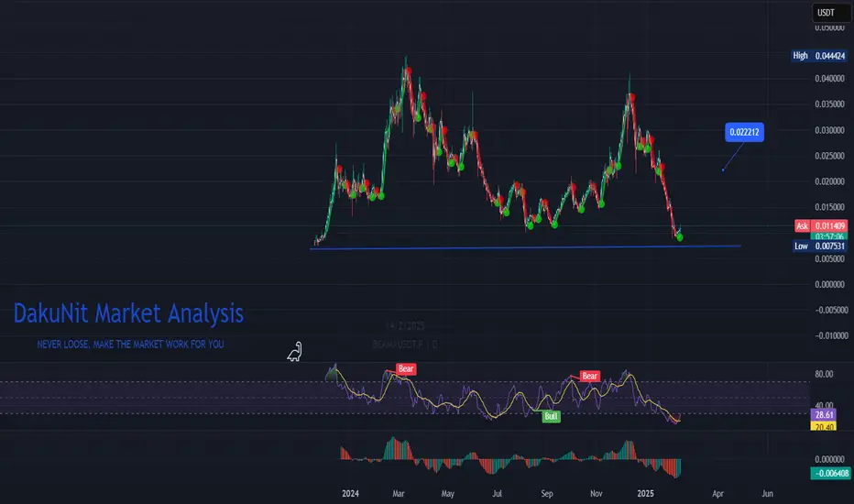This screenshot has height=504, width=854.
Task: Click the NEVER LOOSE tagline text
Action: point(130,345)
